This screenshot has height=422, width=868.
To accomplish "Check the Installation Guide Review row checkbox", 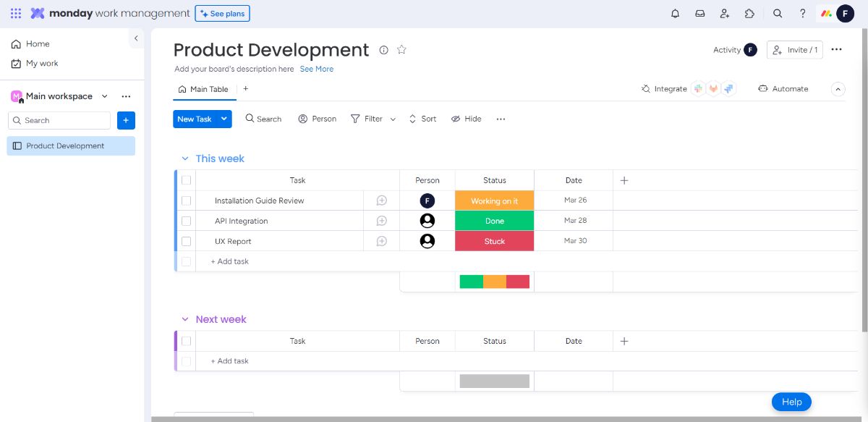I will pos(186,201).
